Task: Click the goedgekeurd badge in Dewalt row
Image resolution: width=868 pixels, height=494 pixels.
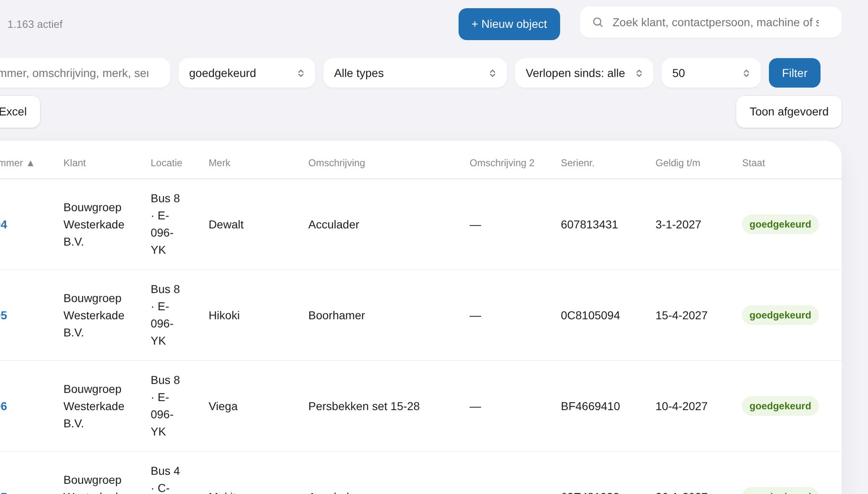Action: coord(780,224)
